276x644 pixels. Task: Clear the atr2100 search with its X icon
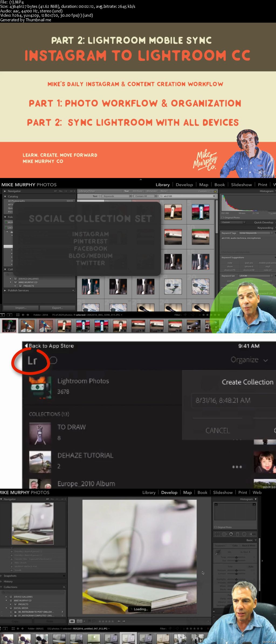click(x=214, y=196)
